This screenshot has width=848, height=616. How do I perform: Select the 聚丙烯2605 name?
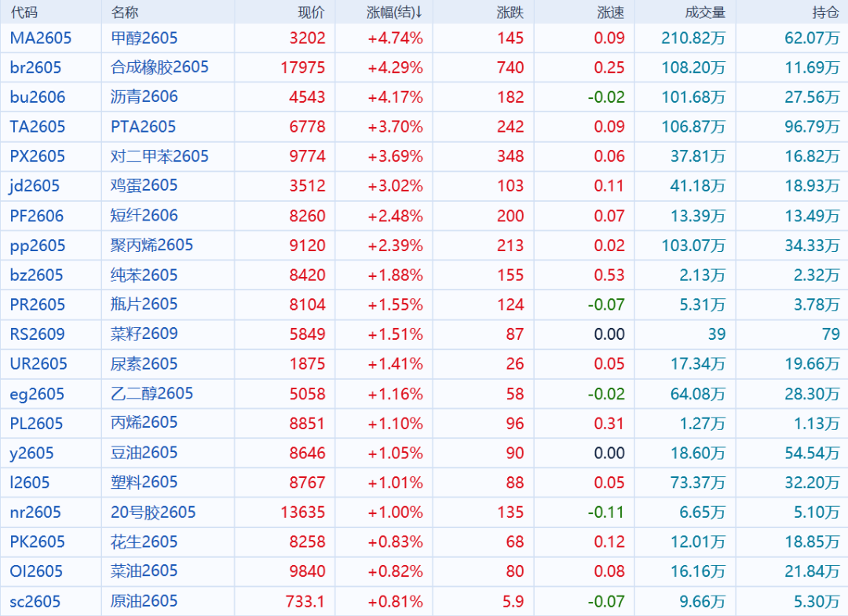(152, 246)
